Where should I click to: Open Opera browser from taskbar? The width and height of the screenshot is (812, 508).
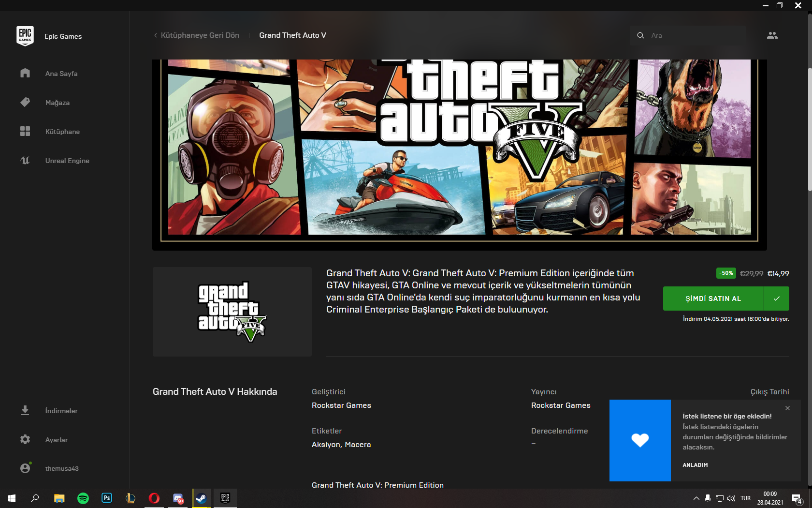[x=154, y=498]
